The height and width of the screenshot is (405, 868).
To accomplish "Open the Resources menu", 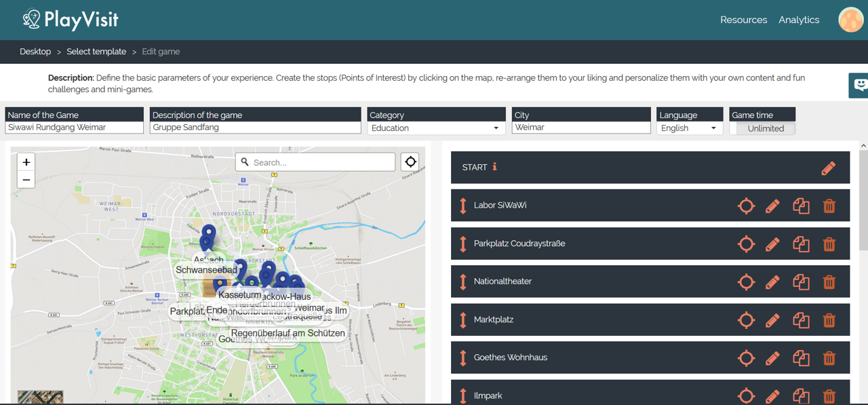I will pyautogui.click(x=743, y=20).
